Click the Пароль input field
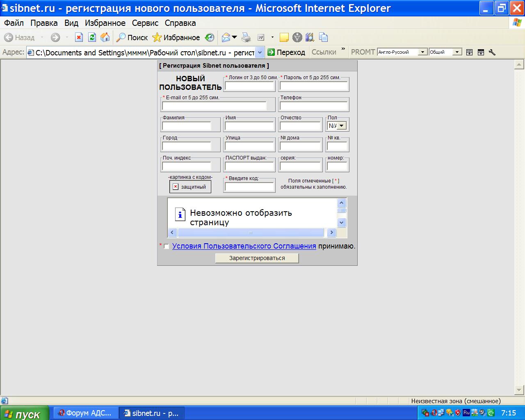 point(314,86)
